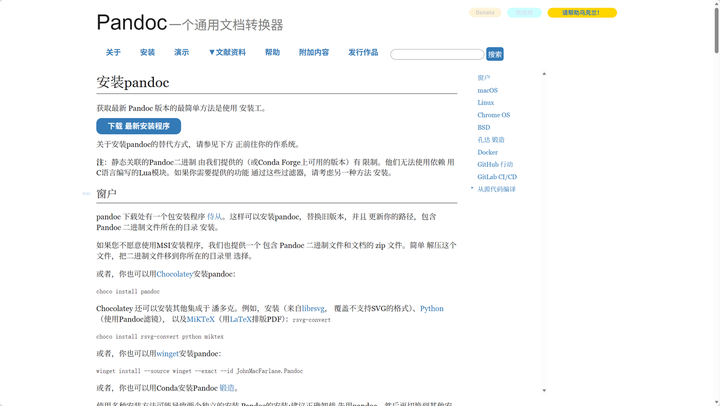Jump to 窗户 section in sidebar contents
This screenshot has width=720, height=406.
(x=484, y=78)
